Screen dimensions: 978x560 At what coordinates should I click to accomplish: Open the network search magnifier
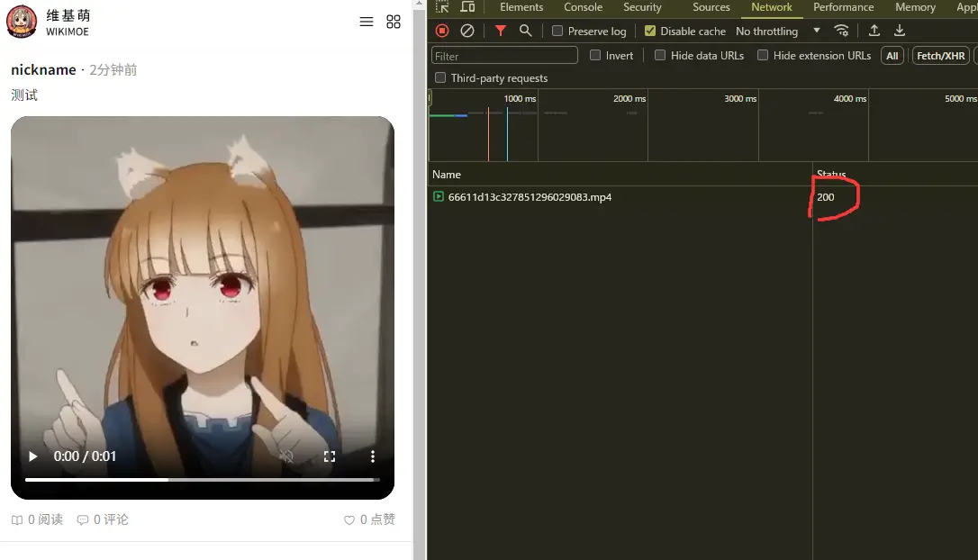526,30
